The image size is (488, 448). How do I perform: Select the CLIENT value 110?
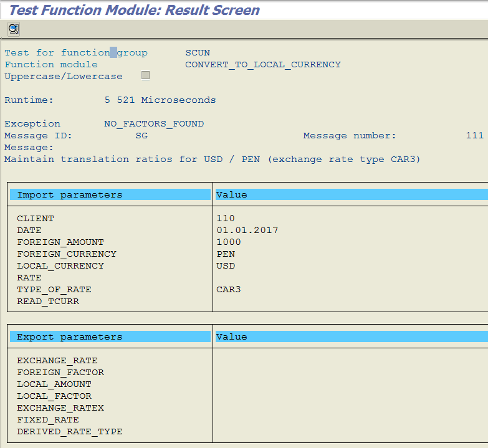pyautogui.click(x=226, y=219)
